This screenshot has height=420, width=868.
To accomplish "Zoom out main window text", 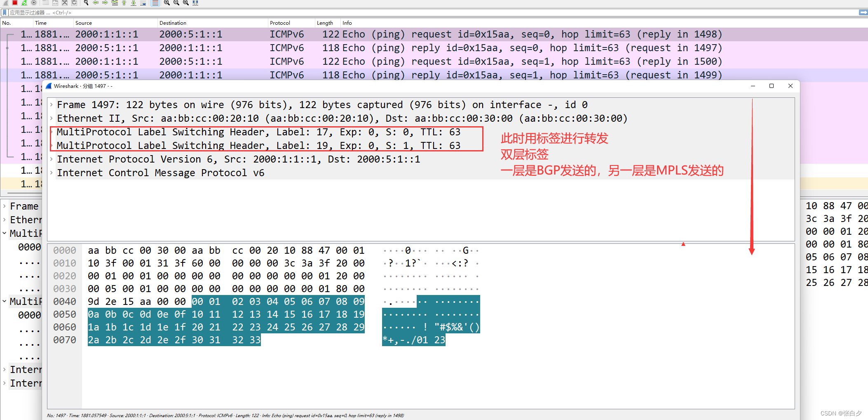I will (176, 2).
